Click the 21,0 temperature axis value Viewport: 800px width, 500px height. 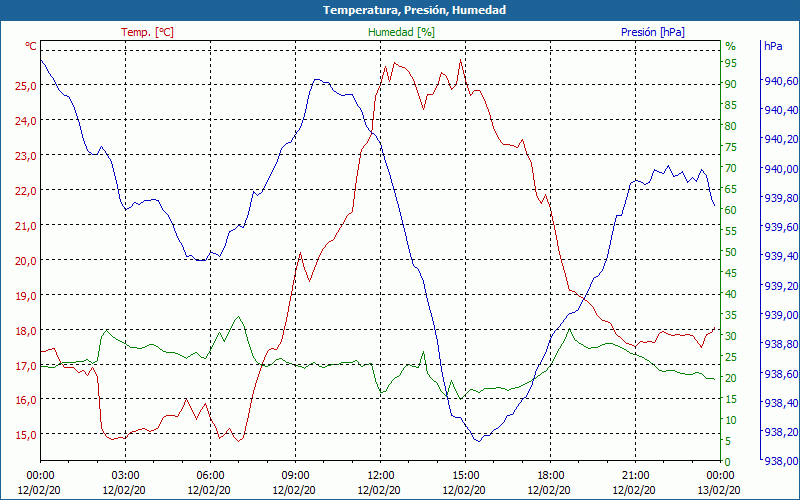tap(26, 226)
